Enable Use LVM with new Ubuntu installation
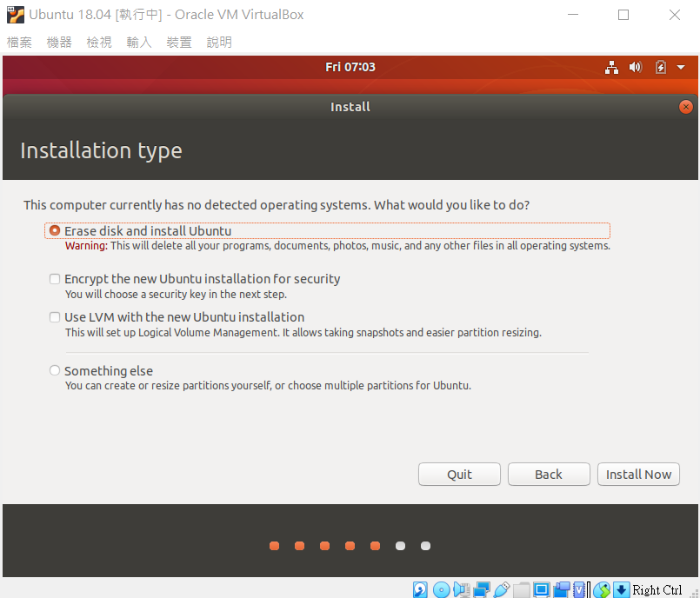Viewport: 700px width, 598px height. point(55,317)
